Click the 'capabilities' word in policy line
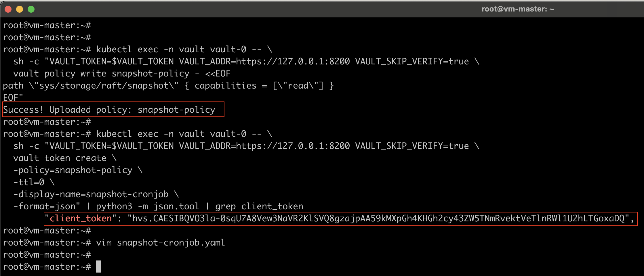This screenshot has width=644, height=276. [225, 86]
